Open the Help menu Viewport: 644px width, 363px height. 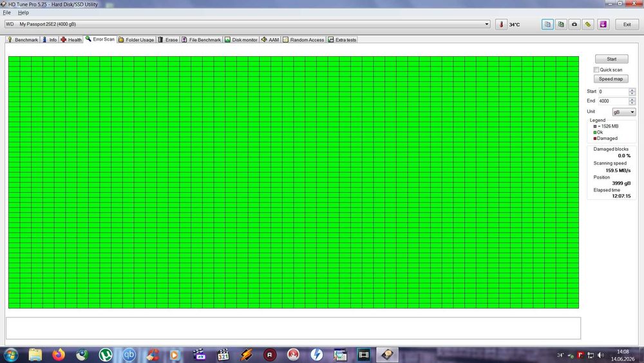(x=23, y=13)
